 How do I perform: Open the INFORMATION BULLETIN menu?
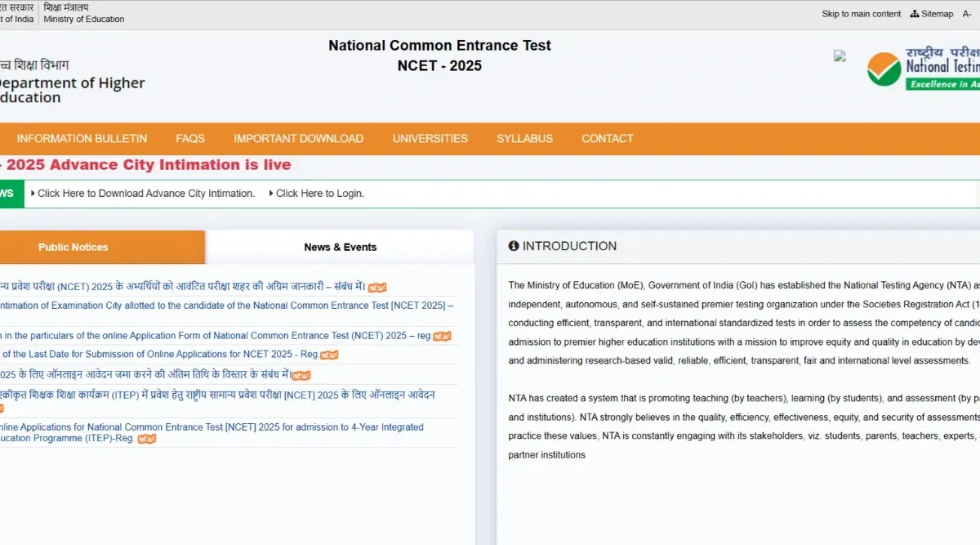point(82,139)
